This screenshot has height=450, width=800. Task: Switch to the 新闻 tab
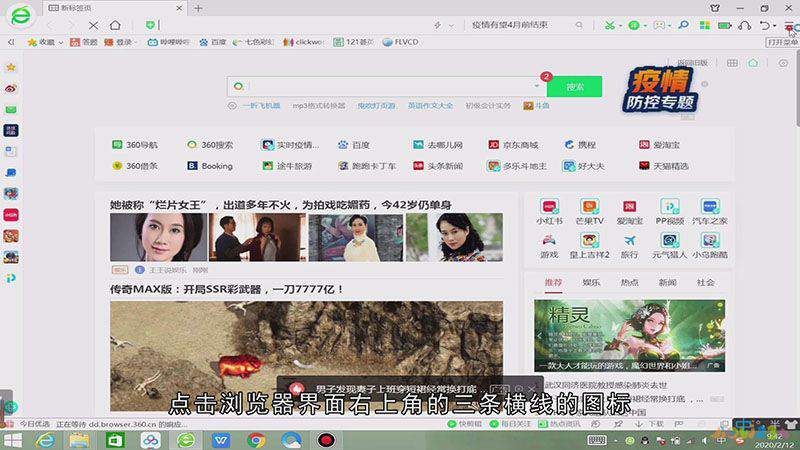point(667,283)
